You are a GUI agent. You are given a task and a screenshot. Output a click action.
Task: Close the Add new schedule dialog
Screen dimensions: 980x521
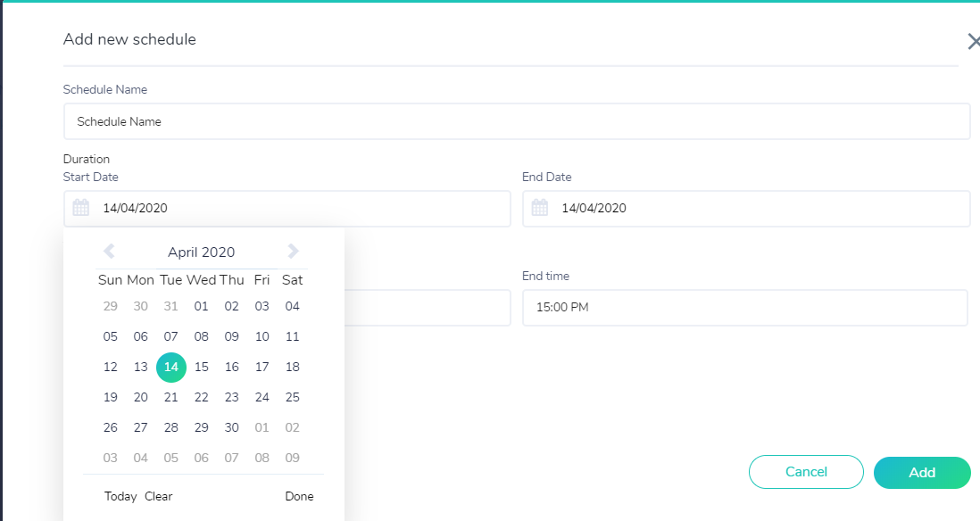[x=973, y=42]
